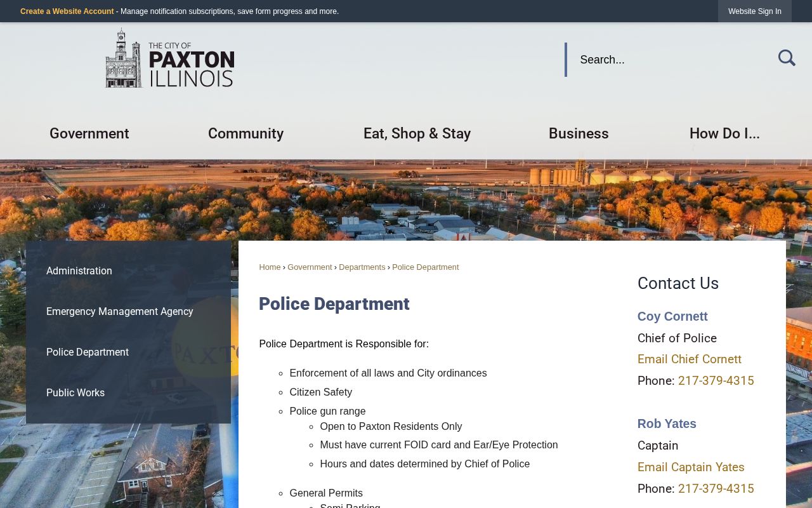Open the Community menu
Viewport: 812px width, 508px height.
pos(246,133)
